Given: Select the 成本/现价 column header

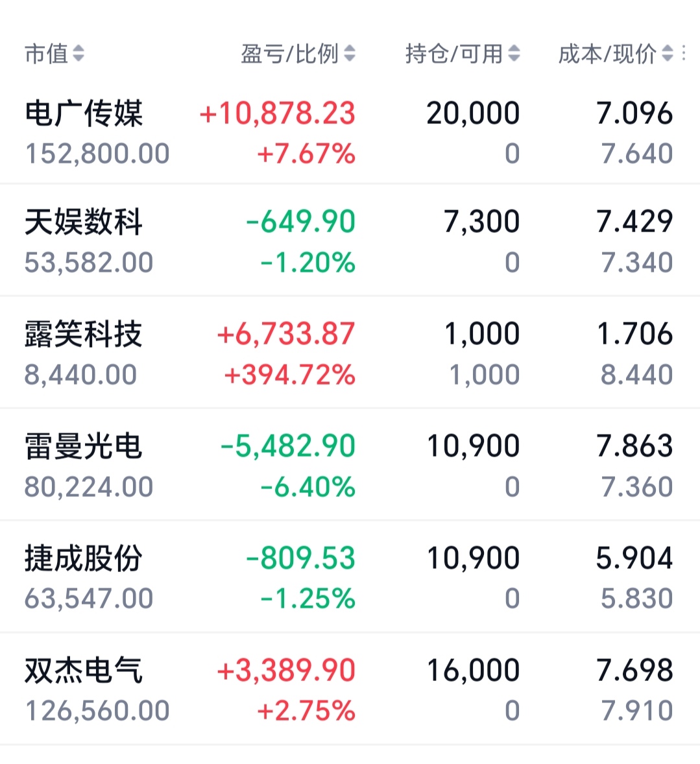Looking at the screenshot, I should click(x=607, y=53).
